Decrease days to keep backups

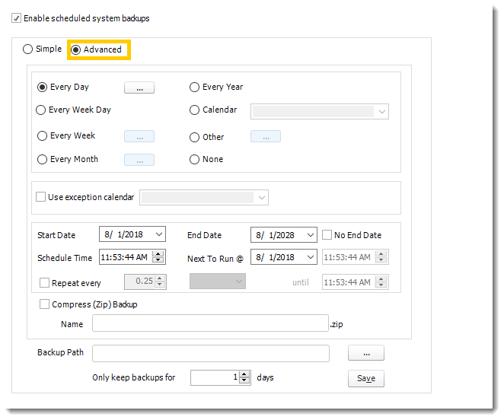pyautogui.click(x=244, y=380)
